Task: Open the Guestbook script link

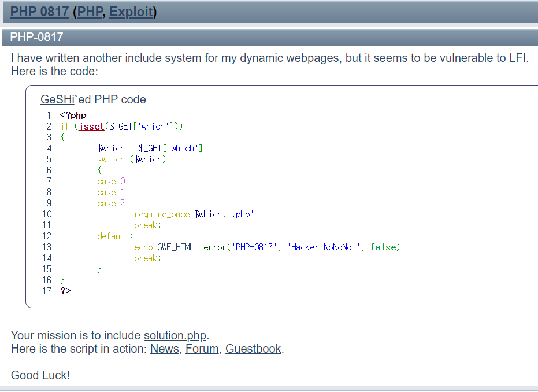Action: click(x=253, y=349)
